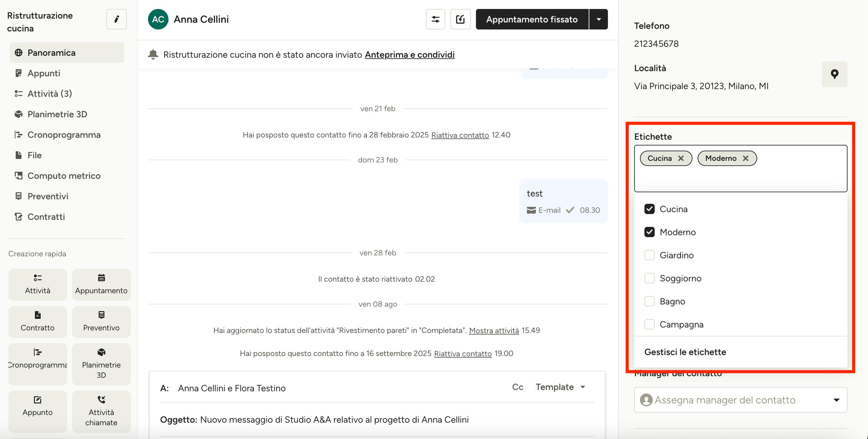Click the recipient field Anna Cellini e Flora Testino
868x439 pixels.
pyautogui.click(x=232, y=388)
